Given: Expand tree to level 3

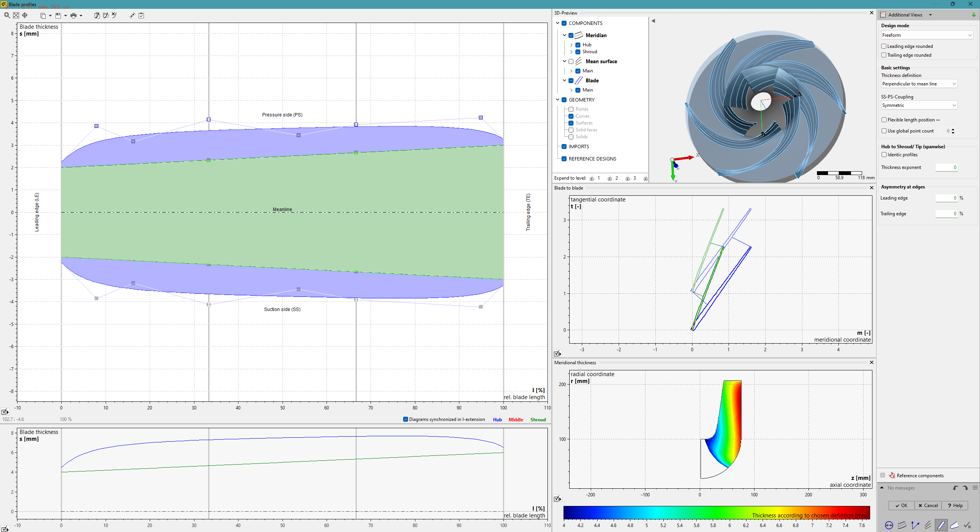Looking at the screenshot, I should point(631,178).
